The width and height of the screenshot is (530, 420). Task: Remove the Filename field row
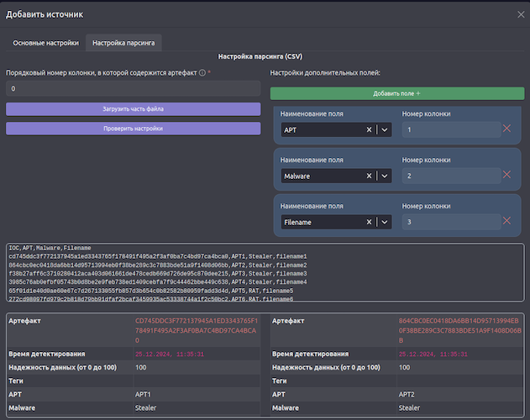pos(506,221)
